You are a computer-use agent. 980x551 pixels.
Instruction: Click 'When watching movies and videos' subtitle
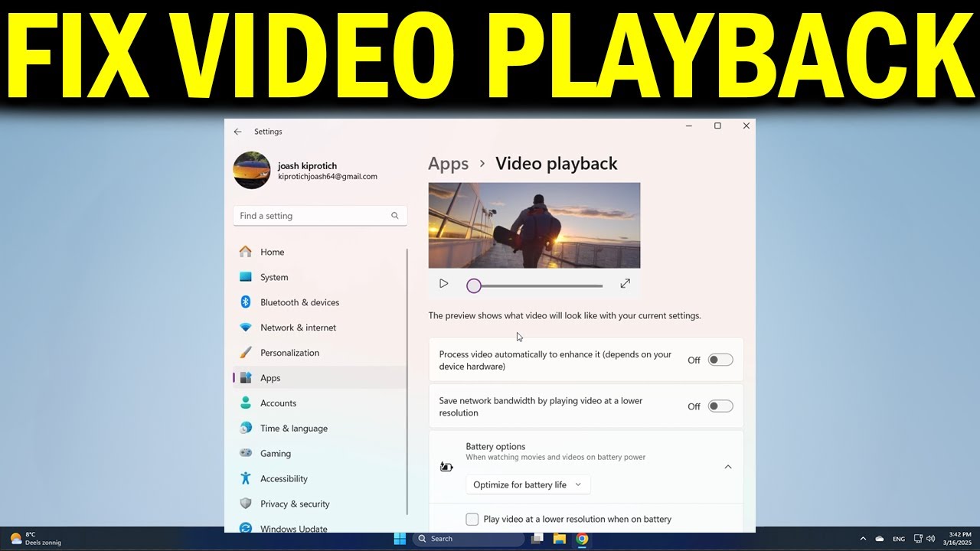tap(555, 458)
